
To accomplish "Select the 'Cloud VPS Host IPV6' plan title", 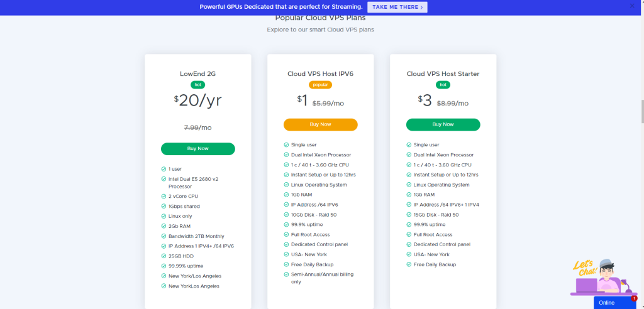I will tap(320, 74).
